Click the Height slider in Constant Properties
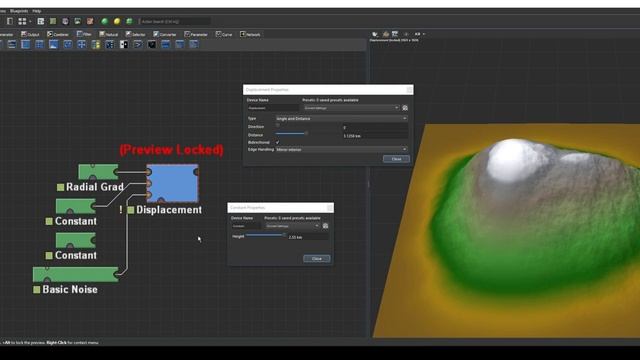640x360 pixels. coord(266,235)
